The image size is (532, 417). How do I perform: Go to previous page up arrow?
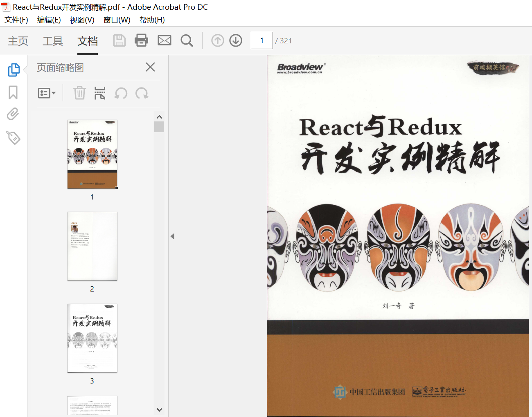(218, 40)
